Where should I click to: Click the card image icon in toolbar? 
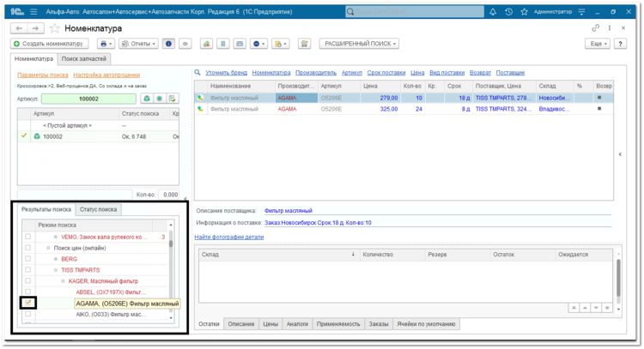(240, 44)
